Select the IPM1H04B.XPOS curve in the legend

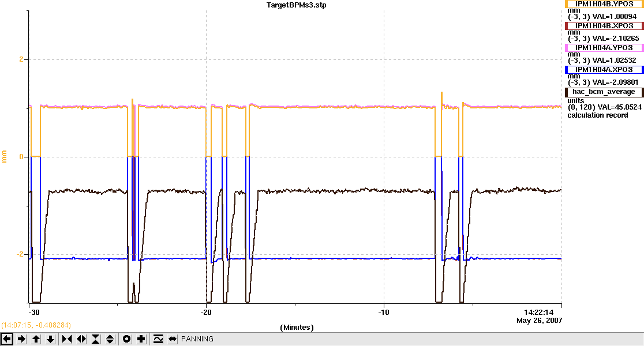[604, 26]
